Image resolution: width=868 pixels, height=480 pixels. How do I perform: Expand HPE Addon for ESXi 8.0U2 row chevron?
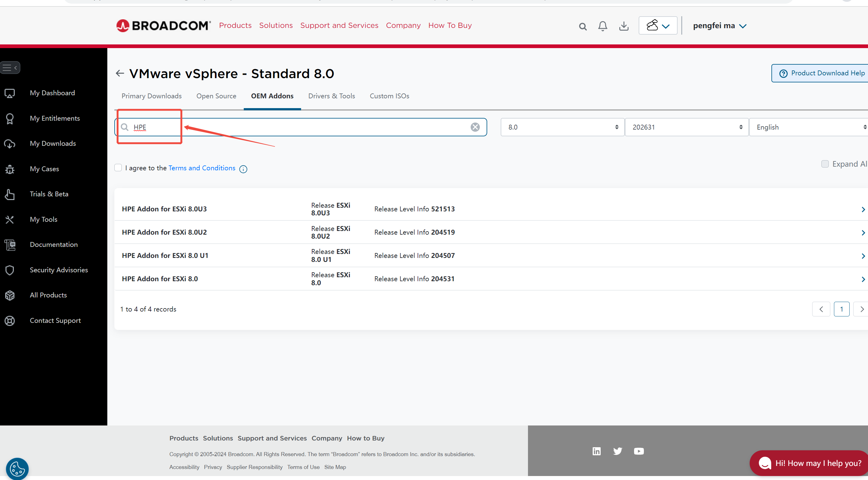pyautogui.click(x=863, y=232)
